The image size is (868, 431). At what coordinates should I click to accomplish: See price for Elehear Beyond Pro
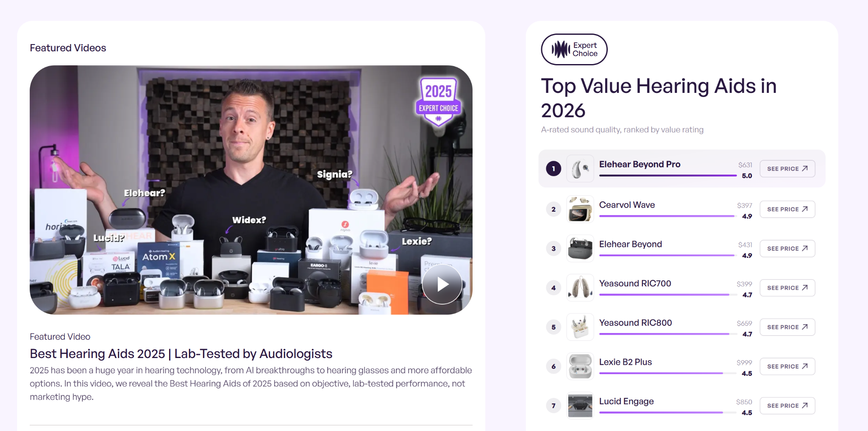click(787, 169)
